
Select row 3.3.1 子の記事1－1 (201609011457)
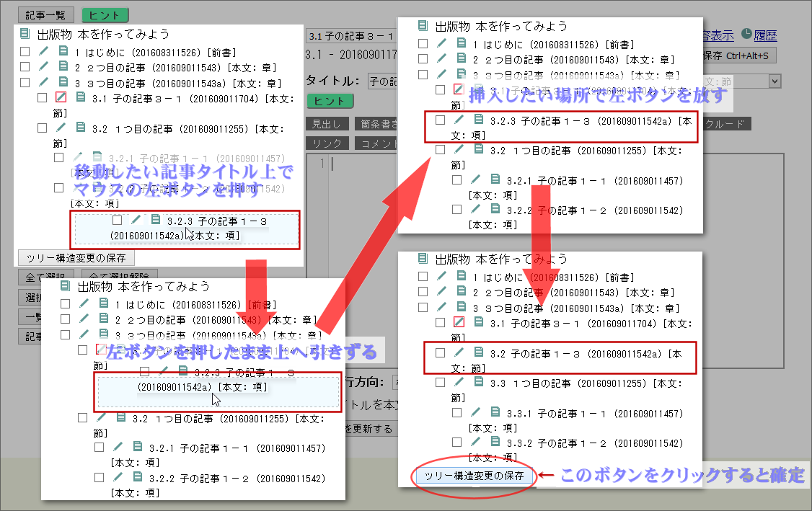click(x=568, y=420)
